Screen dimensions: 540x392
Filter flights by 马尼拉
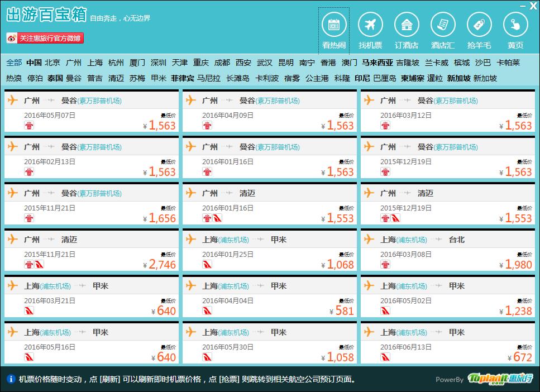pos(209,78)
